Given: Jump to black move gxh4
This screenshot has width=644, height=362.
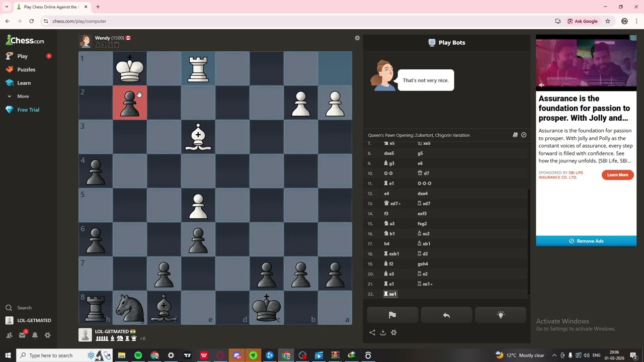Looking at the screenshot, I should click(x=423, y=264).
